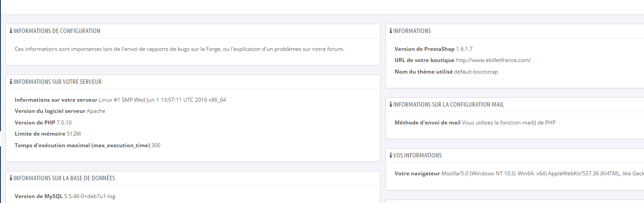Select the Informations de configuration heading
Viewport: 644px width, 203px height.
[x=57, y=31]
